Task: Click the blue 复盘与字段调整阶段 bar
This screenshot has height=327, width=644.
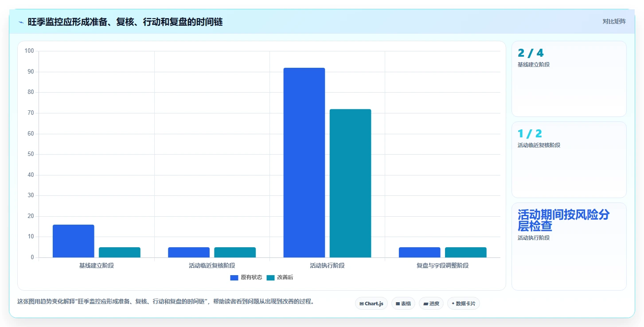Action: click(420, 253)
